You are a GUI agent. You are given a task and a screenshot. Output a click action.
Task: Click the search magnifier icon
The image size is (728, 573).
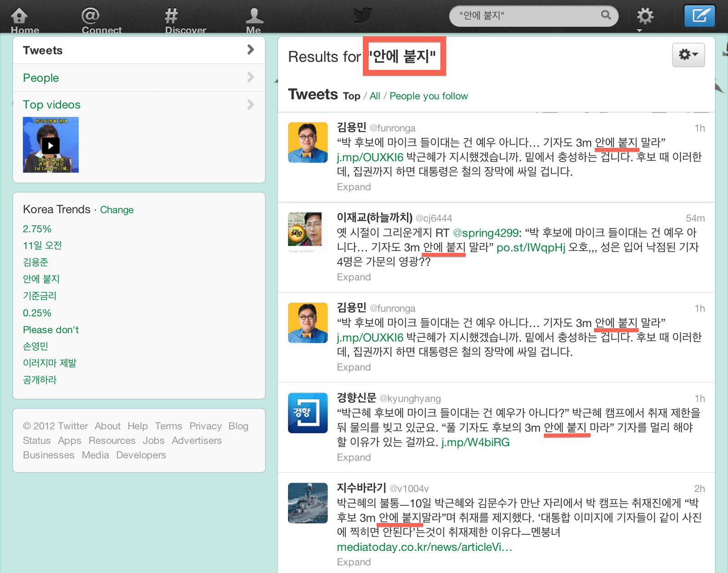(606, 15)
